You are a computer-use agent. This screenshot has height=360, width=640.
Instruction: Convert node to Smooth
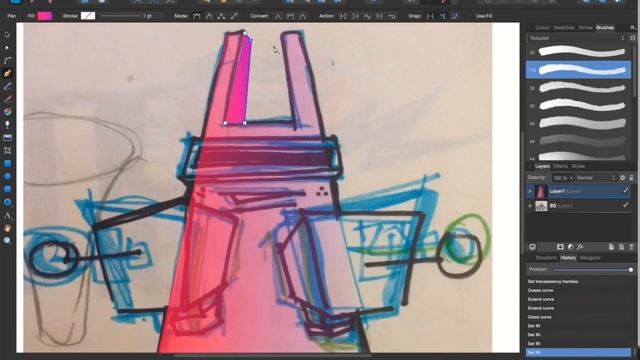290,16
